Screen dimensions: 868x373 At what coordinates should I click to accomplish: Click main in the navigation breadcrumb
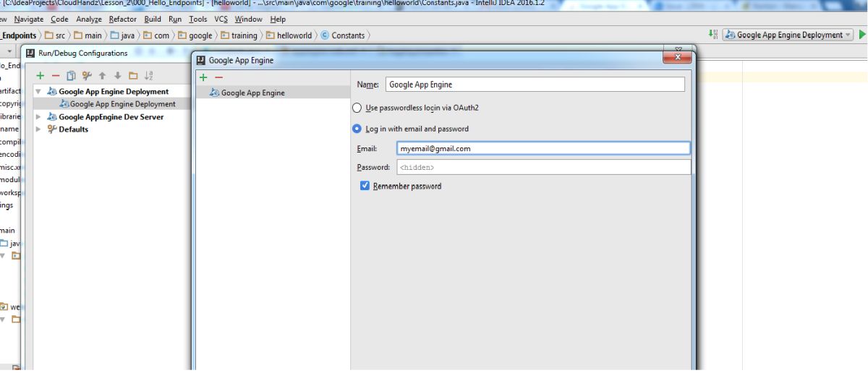(x=88, y=35)
